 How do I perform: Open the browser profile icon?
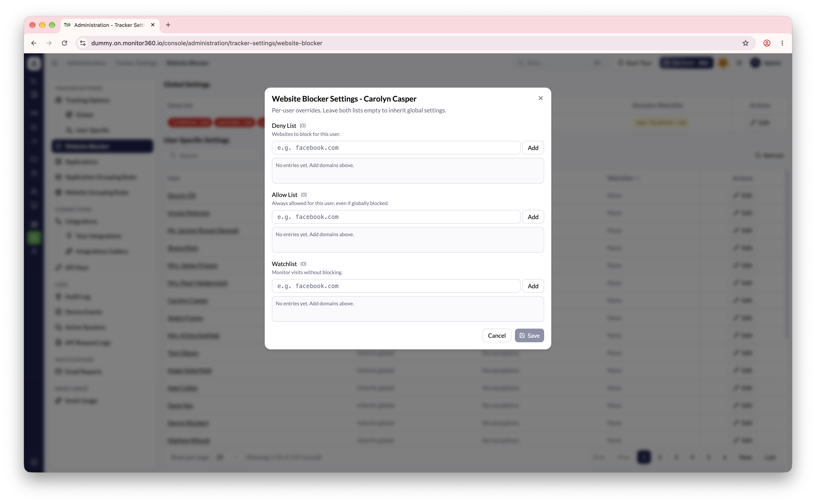tap(767, 43)
